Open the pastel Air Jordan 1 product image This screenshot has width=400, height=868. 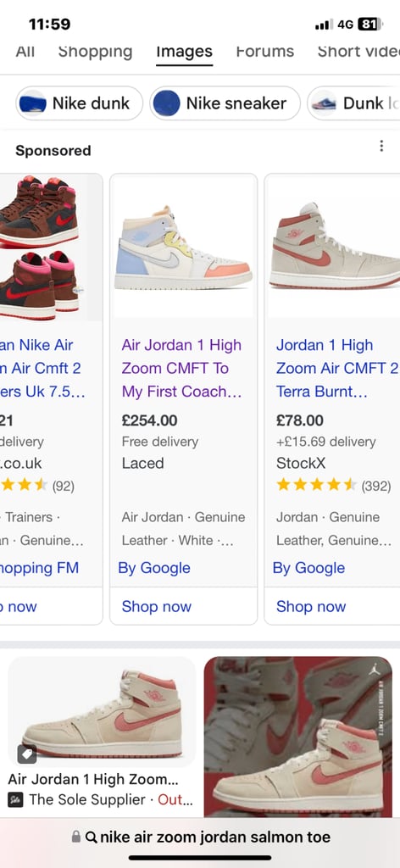tap(183, 247)
